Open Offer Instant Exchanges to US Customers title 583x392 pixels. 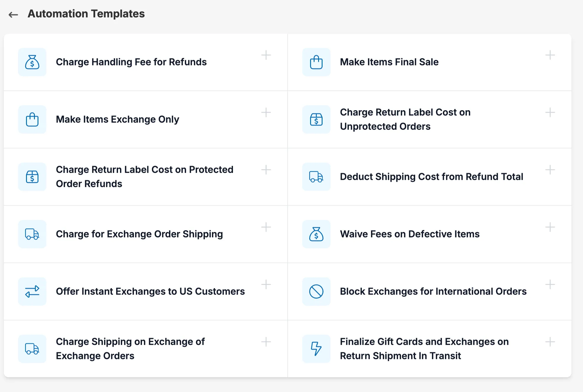[150, 291]
